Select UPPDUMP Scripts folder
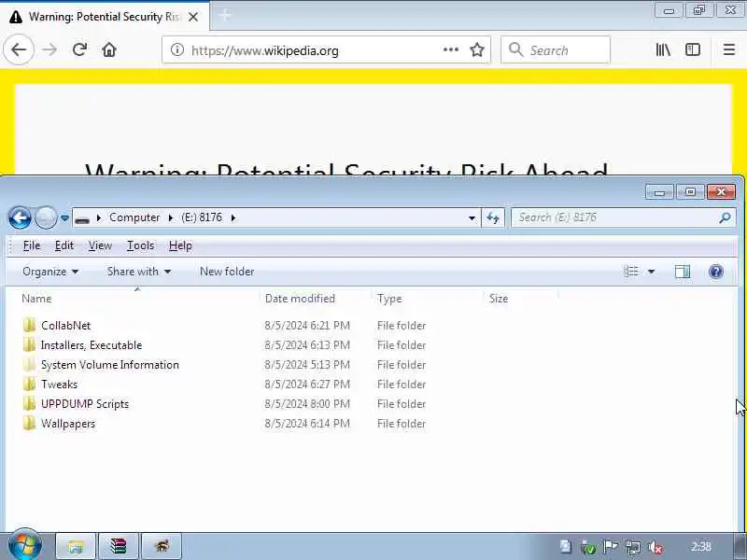The image size is (747, 560). [85, 404]
